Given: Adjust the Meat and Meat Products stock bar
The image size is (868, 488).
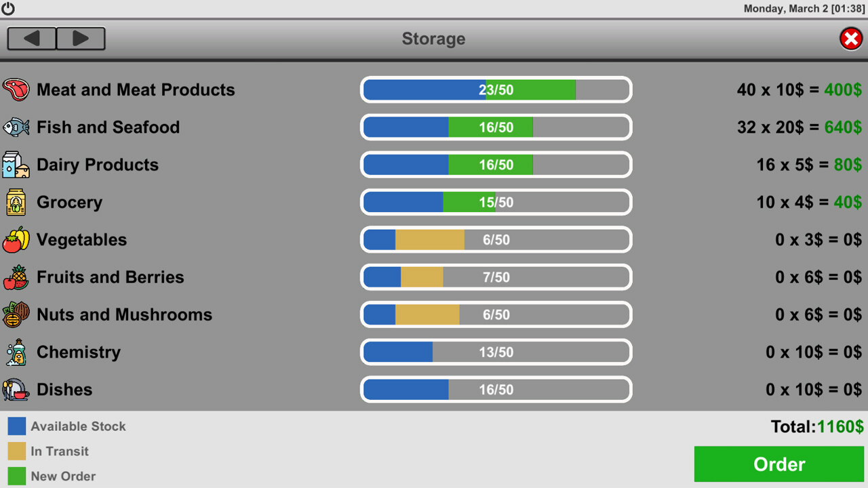Looking at the screenshot, I should click(496, 89).
